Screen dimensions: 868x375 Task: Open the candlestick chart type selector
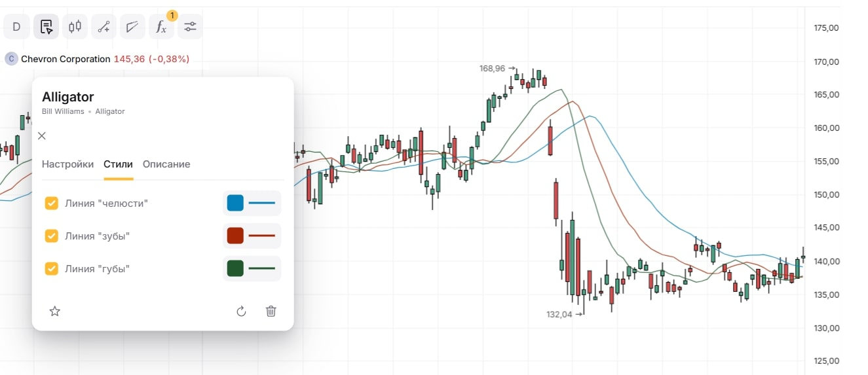[75, 27]
